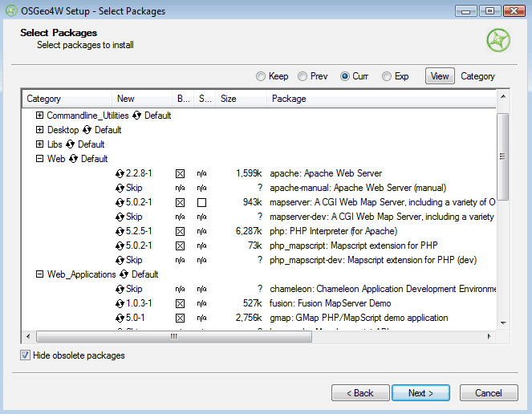Image resolution: width=532 pixels, height=414 pixels.
Task: Cycle Skip icon for chameleon package
Action: point(120,289)
